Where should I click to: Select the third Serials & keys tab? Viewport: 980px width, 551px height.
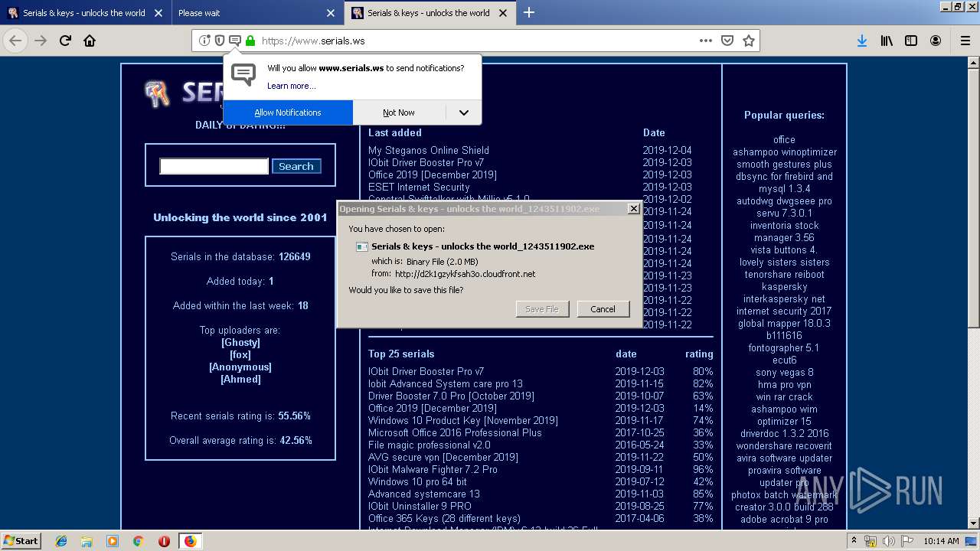click(429, 13)
